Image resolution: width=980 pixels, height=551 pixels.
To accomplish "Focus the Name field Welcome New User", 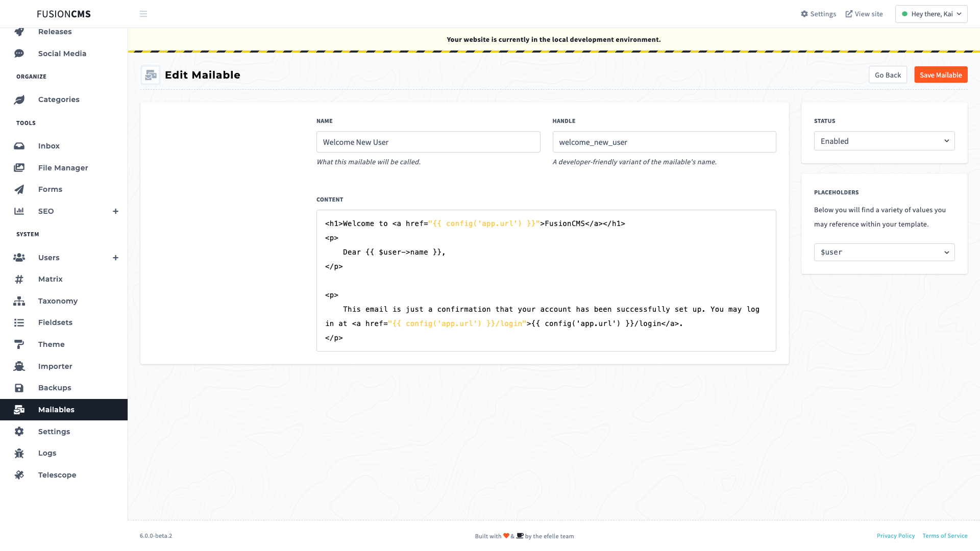I will click(428, 142).
